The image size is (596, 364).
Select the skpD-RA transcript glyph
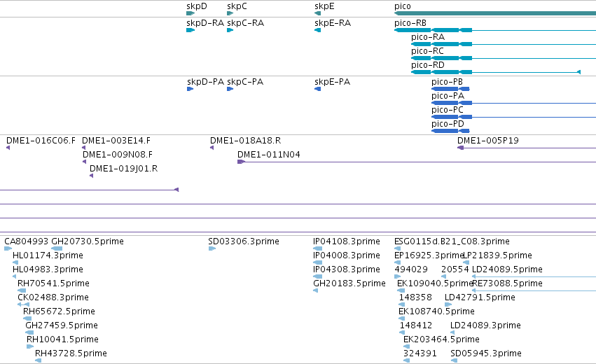(x=190, y=30)
